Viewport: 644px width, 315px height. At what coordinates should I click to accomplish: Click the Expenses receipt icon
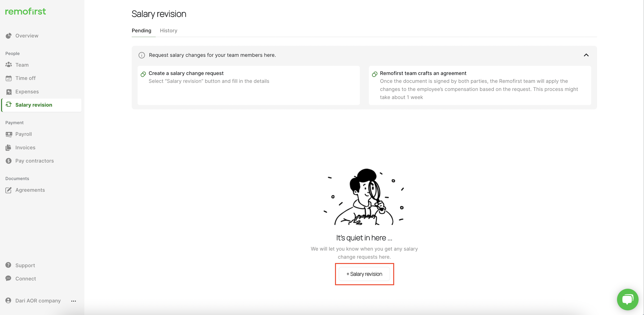coord(9,92)
